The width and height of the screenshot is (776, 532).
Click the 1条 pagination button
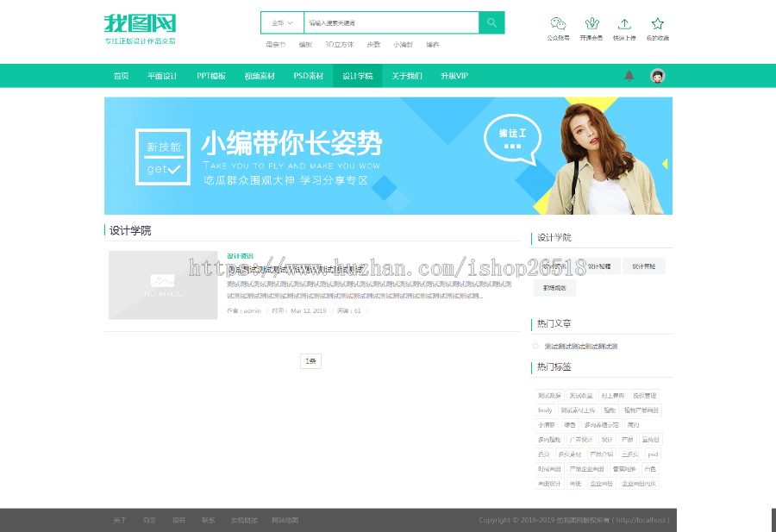point(310,361)
